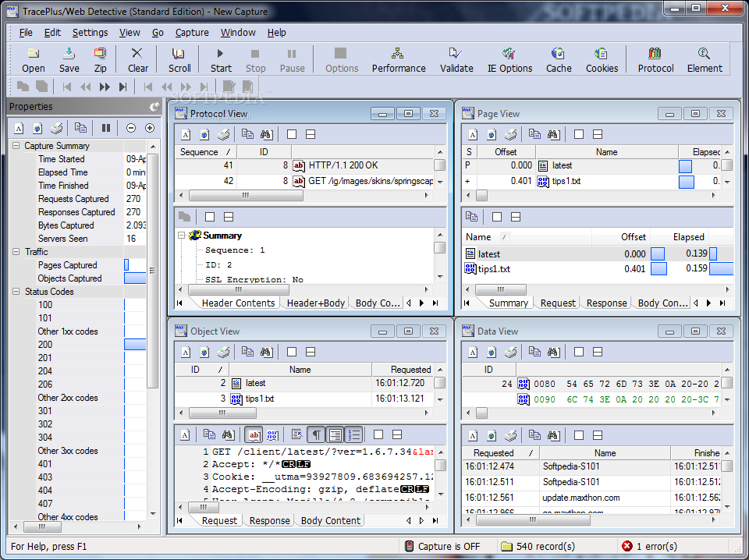749x560 pixels.
Task: Open the Go menu
Action: [x=158, y=33]
